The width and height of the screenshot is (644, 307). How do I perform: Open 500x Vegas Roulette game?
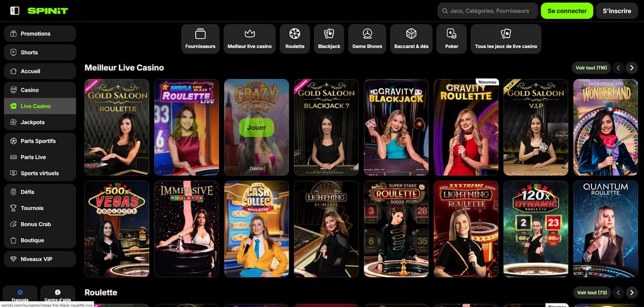pos(117,229)
